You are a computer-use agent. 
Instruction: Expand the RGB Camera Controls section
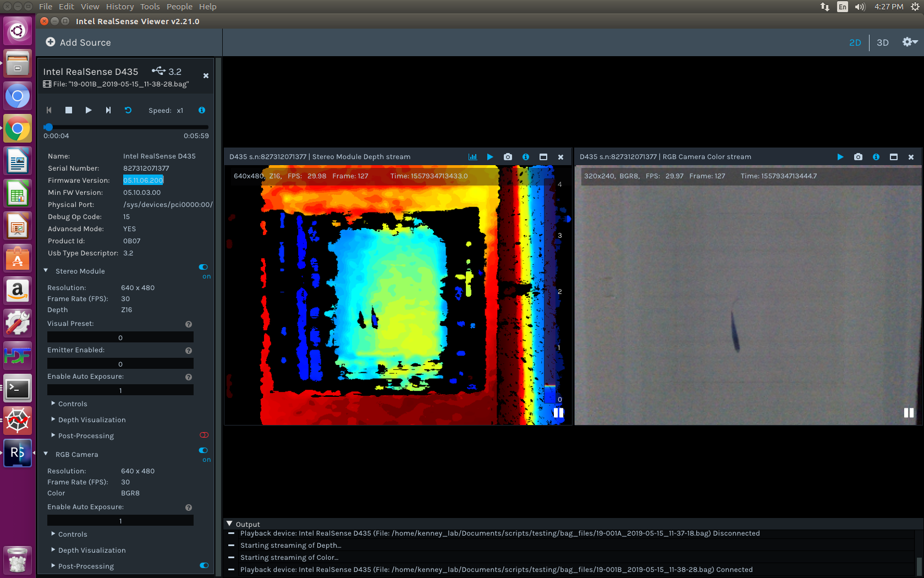tap(72, 534)
